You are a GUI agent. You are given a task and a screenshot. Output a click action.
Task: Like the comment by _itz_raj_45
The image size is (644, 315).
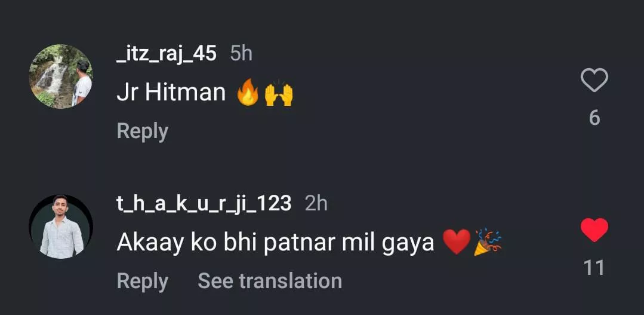594,81
